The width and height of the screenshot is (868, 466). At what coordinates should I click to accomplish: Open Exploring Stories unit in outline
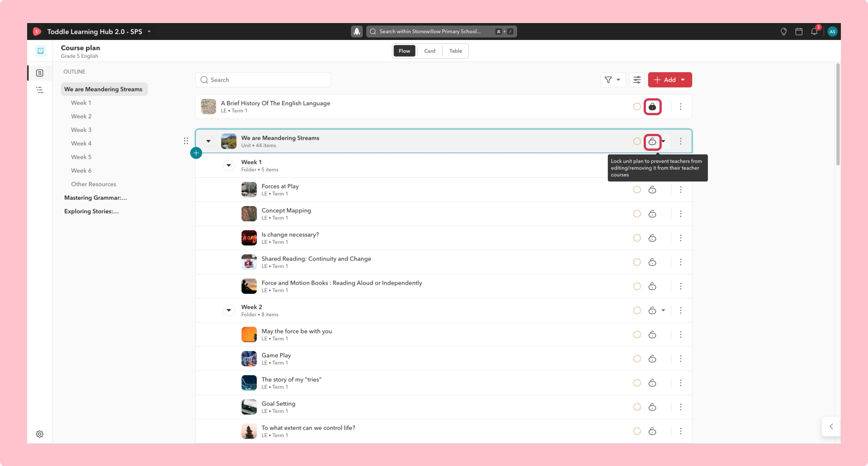pyautogui.click(x=92, y=211)
